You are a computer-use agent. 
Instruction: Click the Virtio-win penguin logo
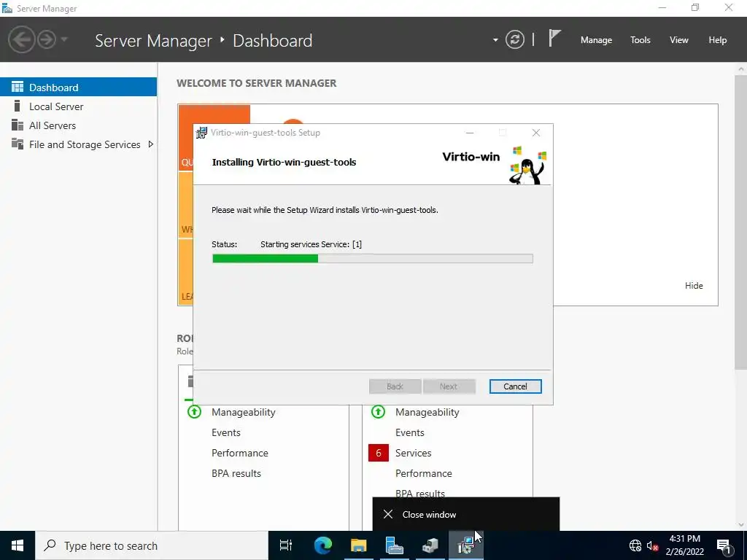[x=528, y=166]
